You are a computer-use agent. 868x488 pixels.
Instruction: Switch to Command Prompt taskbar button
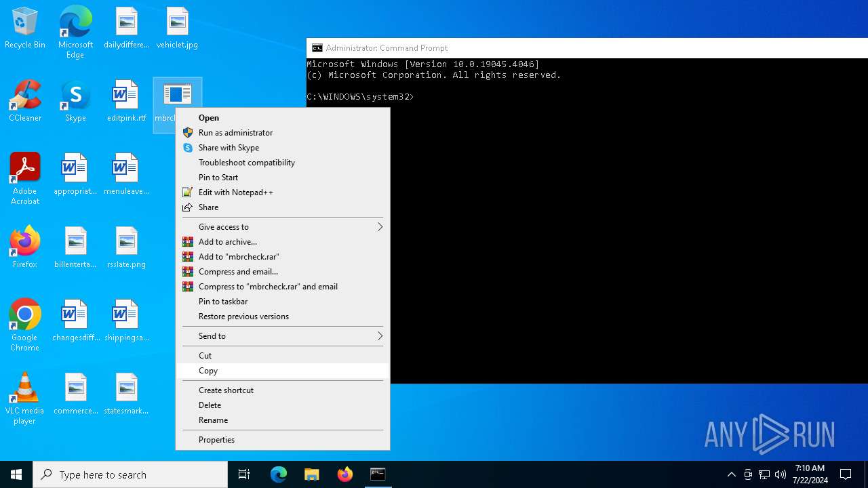point(378,474)
